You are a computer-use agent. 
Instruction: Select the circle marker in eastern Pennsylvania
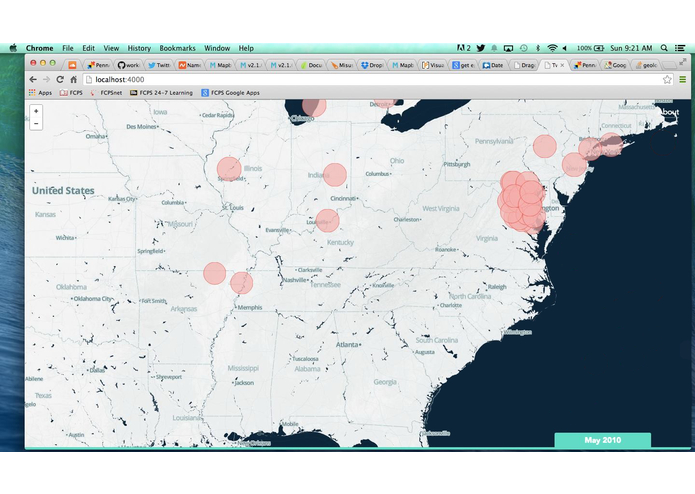pos(545,146)
